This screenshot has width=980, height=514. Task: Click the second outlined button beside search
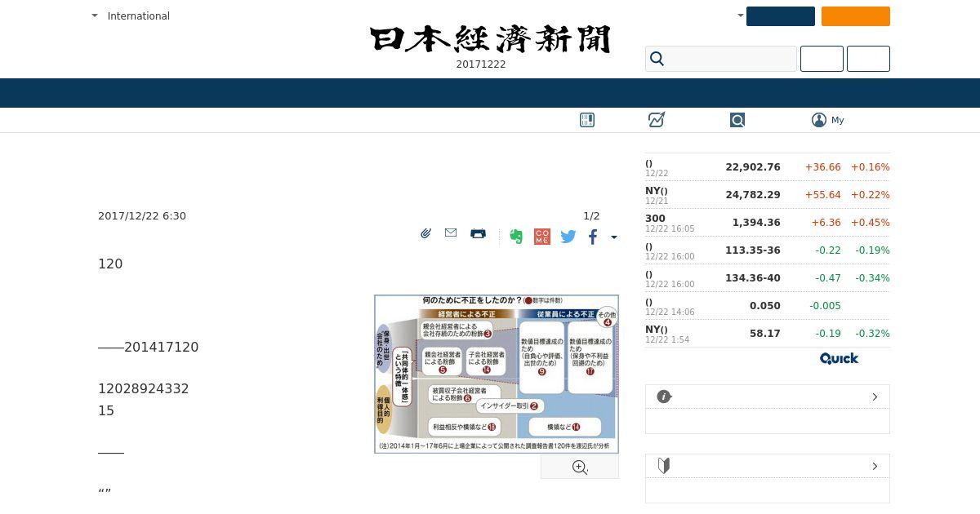pos(868,59)
